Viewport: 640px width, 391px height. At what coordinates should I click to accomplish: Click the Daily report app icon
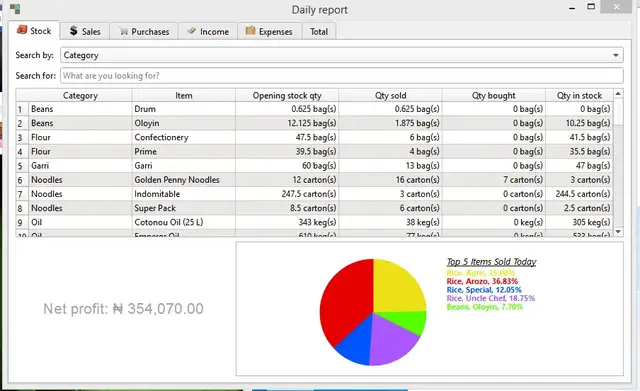(15, 9)
